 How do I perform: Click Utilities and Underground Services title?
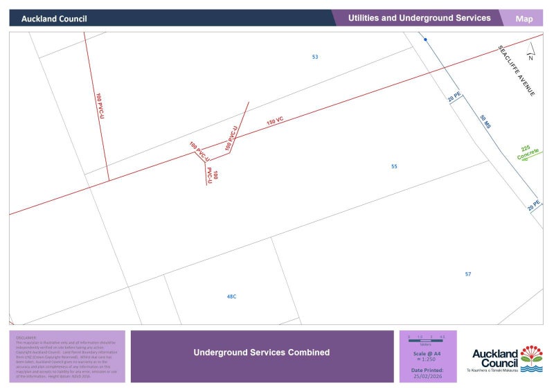click(x=419, y=18)
